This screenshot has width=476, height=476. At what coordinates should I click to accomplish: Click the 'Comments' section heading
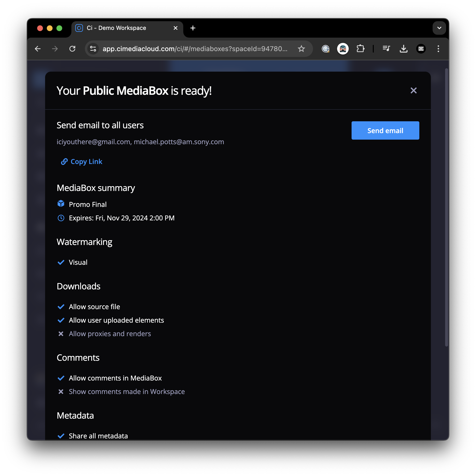[x=78, y=358]
